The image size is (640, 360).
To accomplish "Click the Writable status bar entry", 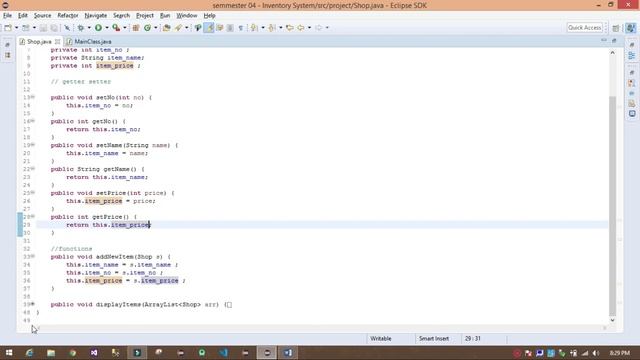I will pyautogui.click(x=381, y=339).
